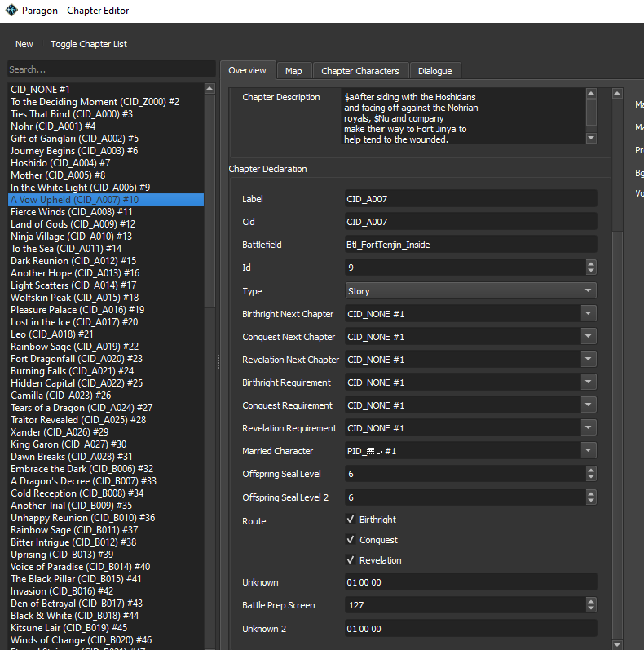This screenshot has width=644, height=650.
Task: Expand Conquest Requirement dropdown
Action: [x=588, y=405]
